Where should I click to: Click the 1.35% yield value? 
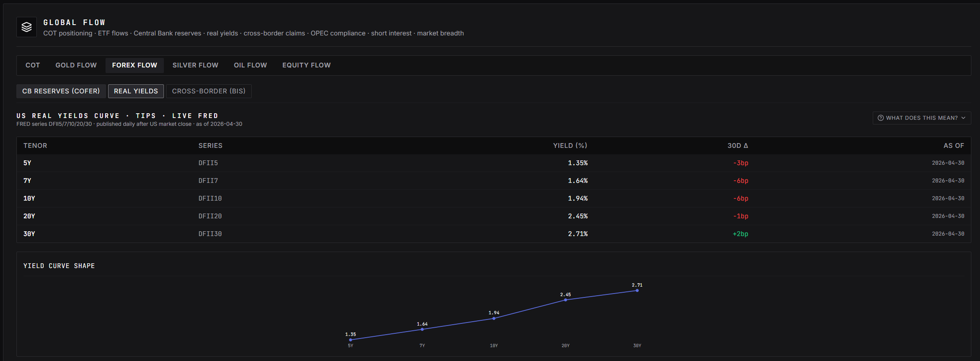pyautogui.click(x=578, y=163)
